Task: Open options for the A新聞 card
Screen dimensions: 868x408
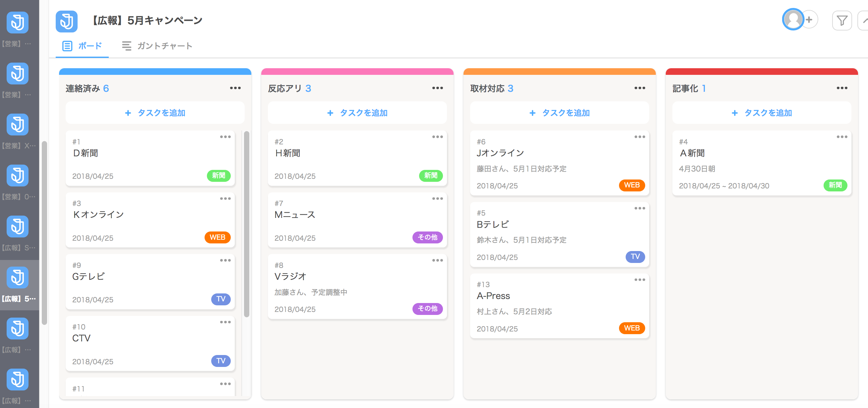Action: pos(842,137)
